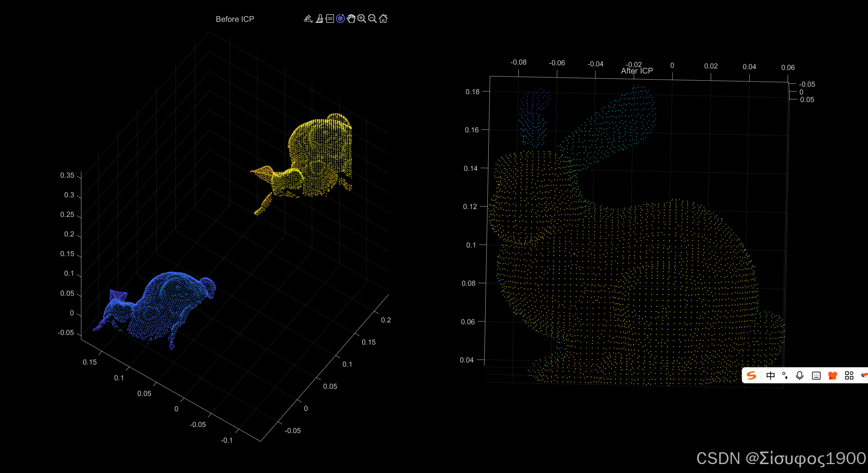Click the Before ICP title text
Screen dimensions: 868x473
(235, 19)
